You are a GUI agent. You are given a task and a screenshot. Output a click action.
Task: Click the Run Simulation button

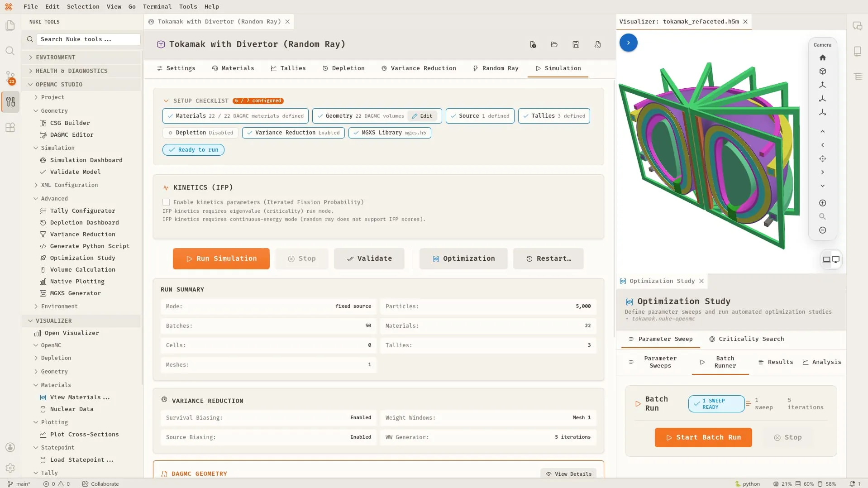point(221,258)
